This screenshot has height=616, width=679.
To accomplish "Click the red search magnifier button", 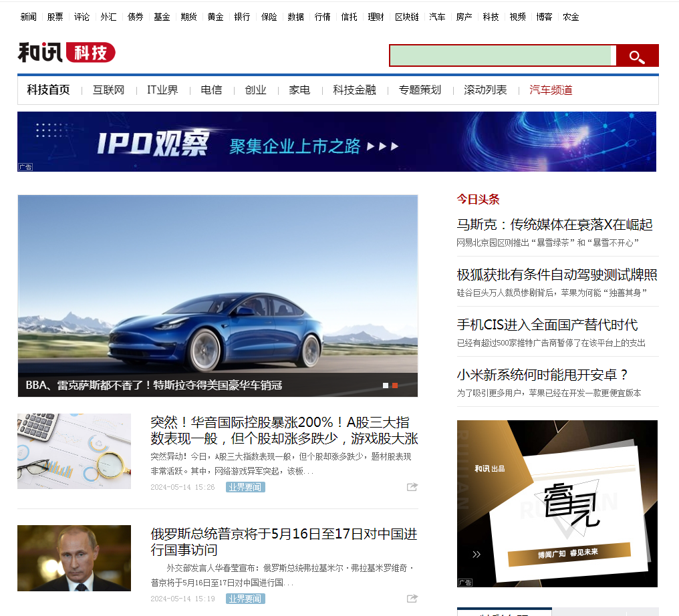I will click(637, 56).
